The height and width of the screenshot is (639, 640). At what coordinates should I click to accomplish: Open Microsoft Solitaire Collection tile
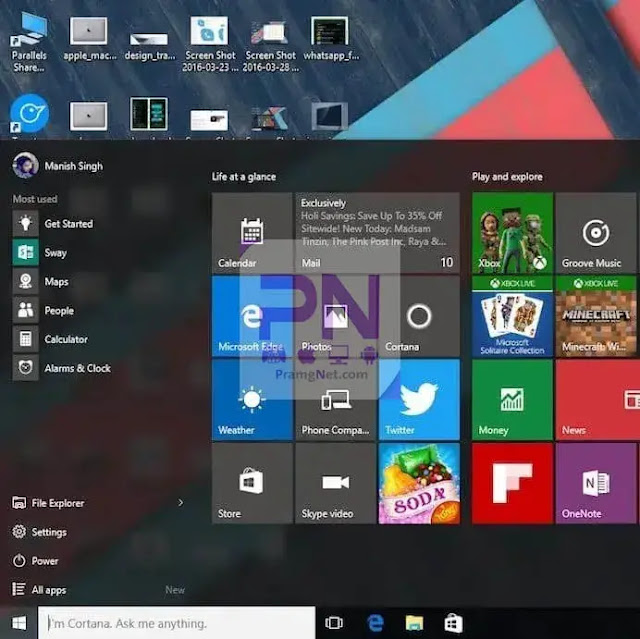[512, 316]
